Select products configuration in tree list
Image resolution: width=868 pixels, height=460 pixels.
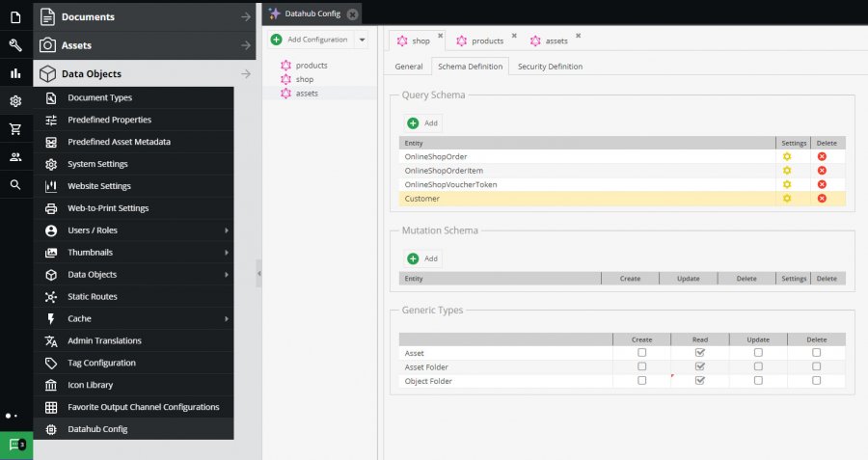click(312, 65)
